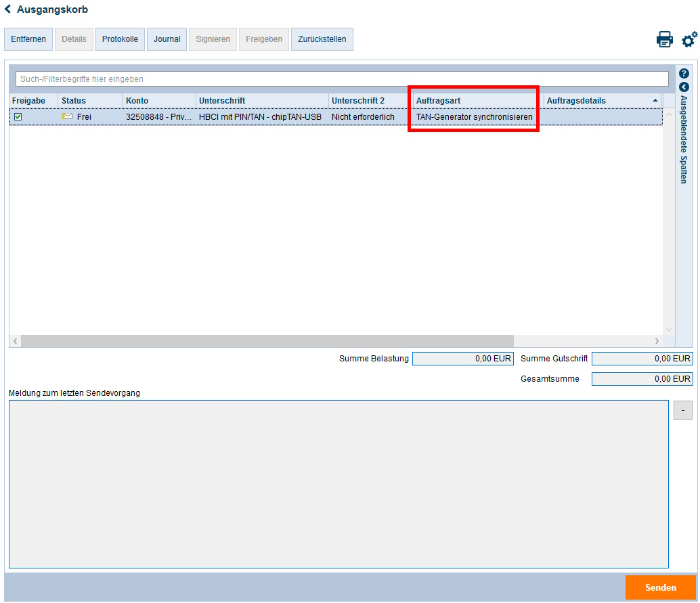Image resolution: width=700 pixels, height=603 pixels.
Task: Expand hidden columns with the arrow icon
Action: click(684, 87)
